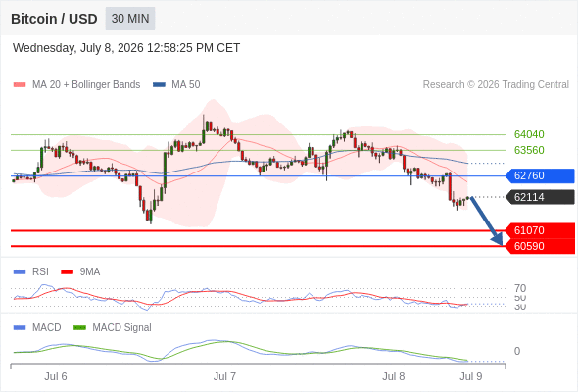This screenshot has height=392, width=578.
Task: Click the RSI 70 axis value
Action: [x=520, y=288]
